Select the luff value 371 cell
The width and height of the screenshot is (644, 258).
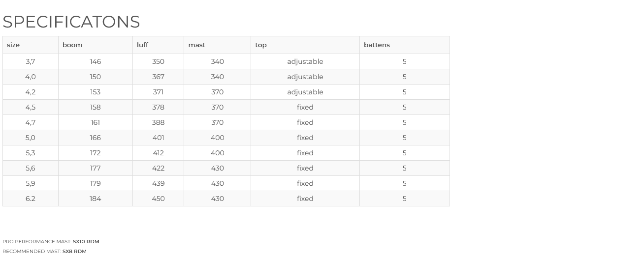click(x=158, y=92)
